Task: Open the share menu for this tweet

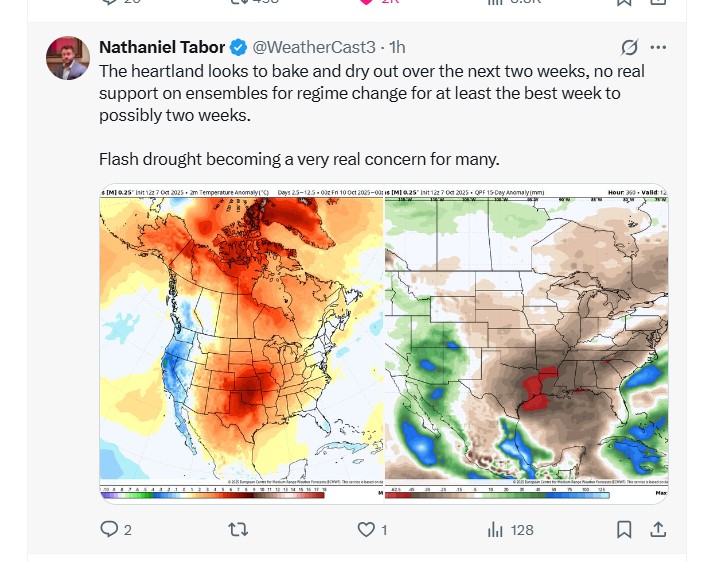Action: click(659, 530)
